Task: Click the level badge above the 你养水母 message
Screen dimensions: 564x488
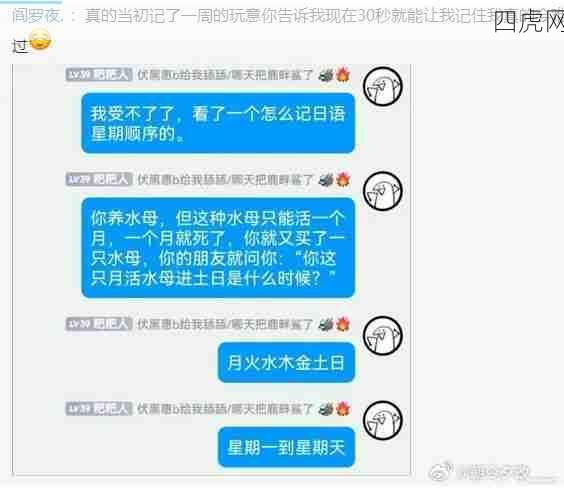Action: (x=99, y=179)
